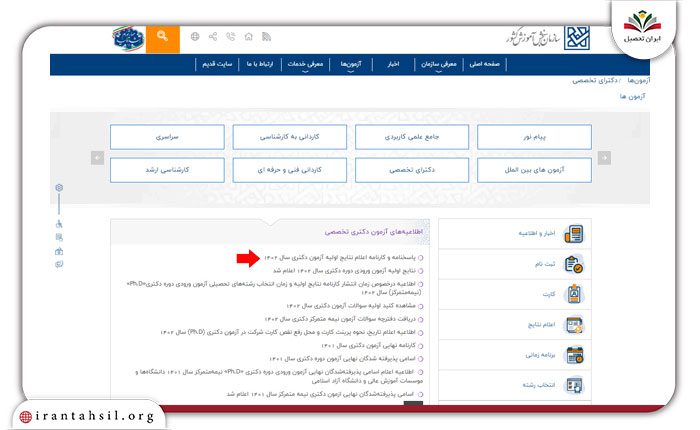
Task: Click the آزمون ها page title text
Action: click(x=632, y=96)
